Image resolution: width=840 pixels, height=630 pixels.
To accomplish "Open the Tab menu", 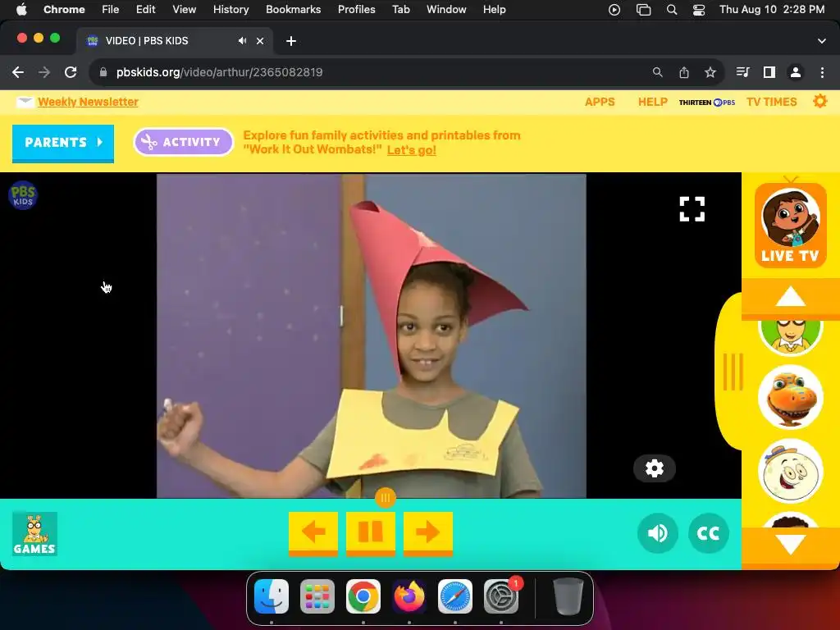I will [400, 9].
